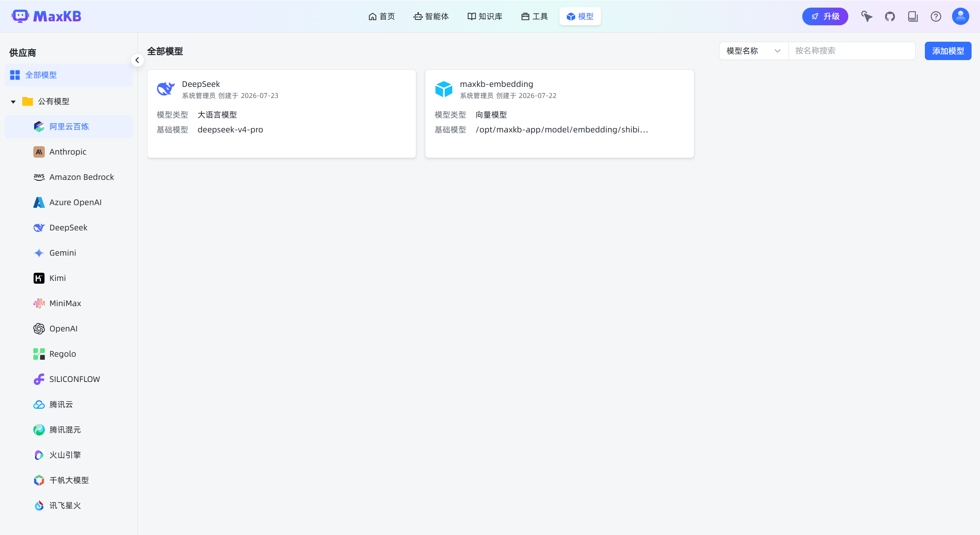Image resolution: width=980 pixels, height=535 pixels.
Task: Select 讯飞星火 provider label
Action: [x=65, y=506]
